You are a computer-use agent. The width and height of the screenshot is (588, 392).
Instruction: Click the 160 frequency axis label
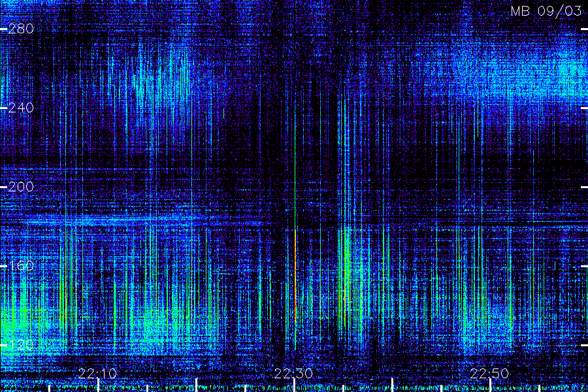(21, 266)
